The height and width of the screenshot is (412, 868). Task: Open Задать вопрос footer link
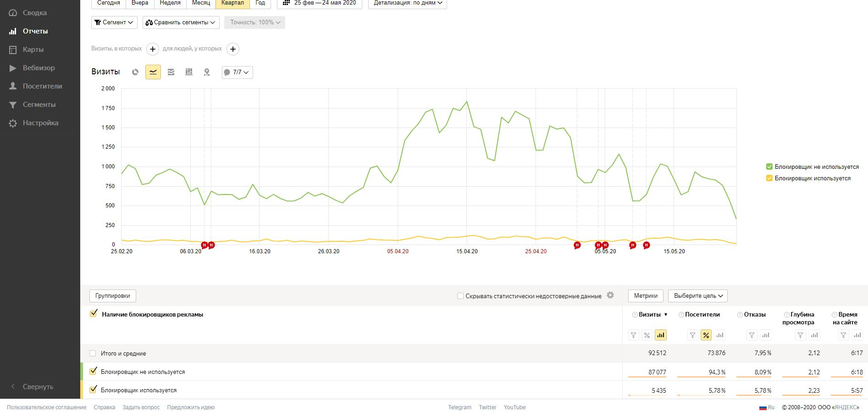coord(141,407)
